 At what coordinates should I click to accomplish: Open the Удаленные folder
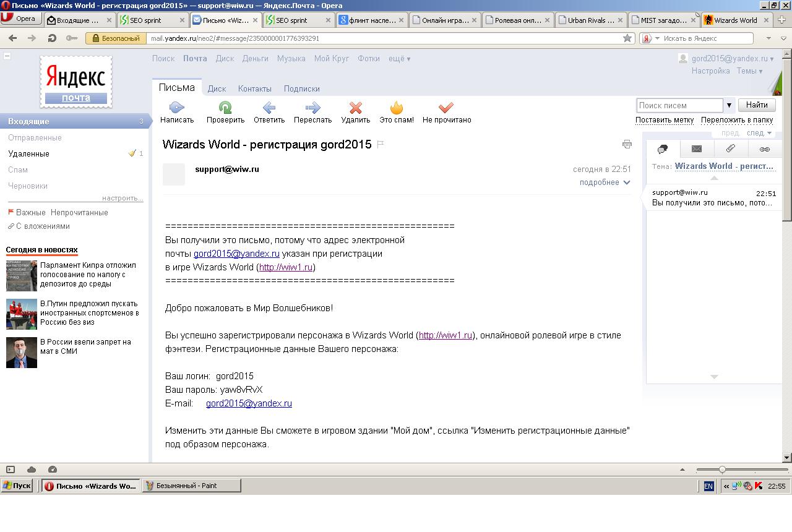28,153
